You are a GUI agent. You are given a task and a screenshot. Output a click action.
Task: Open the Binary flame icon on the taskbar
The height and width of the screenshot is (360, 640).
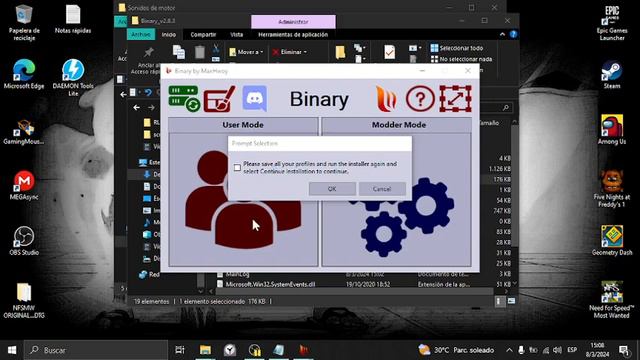(303, 350)
